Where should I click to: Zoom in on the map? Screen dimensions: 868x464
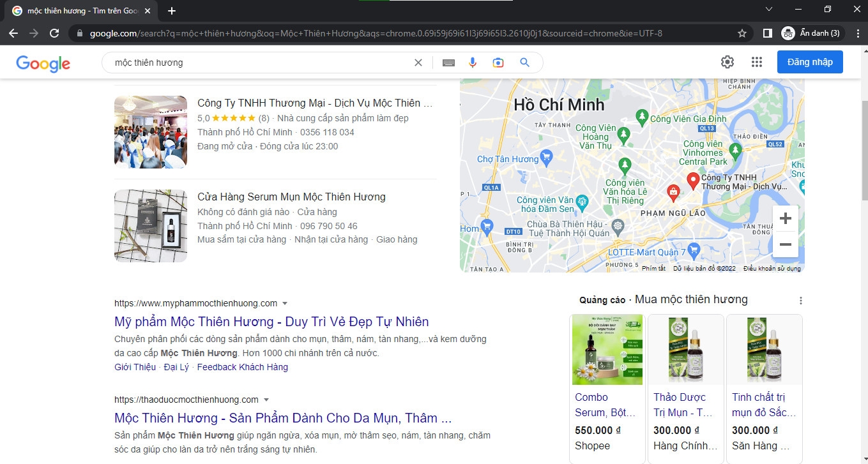786,218
